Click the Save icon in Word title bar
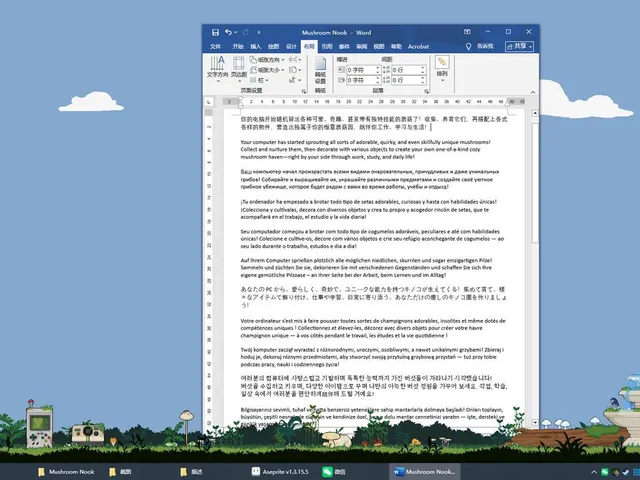Image resolution: width=640 pixels, height=480 pixels. coord(215,32)
